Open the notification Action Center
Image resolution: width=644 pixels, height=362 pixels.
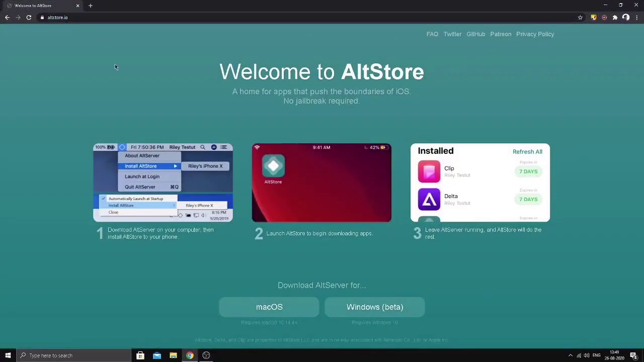633,355
